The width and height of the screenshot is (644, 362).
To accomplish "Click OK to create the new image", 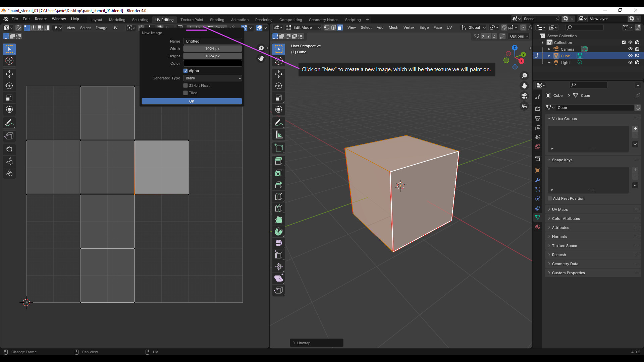I will tap(192, 101).
